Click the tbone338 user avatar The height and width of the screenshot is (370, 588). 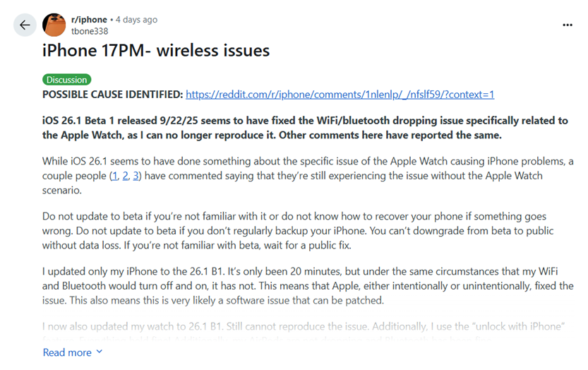55,25
